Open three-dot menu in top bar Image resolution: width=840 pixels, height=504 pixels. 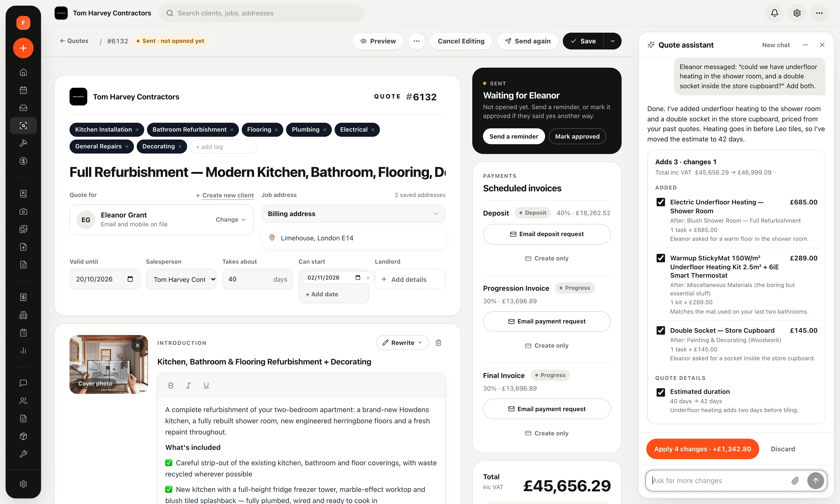point(819,13)
